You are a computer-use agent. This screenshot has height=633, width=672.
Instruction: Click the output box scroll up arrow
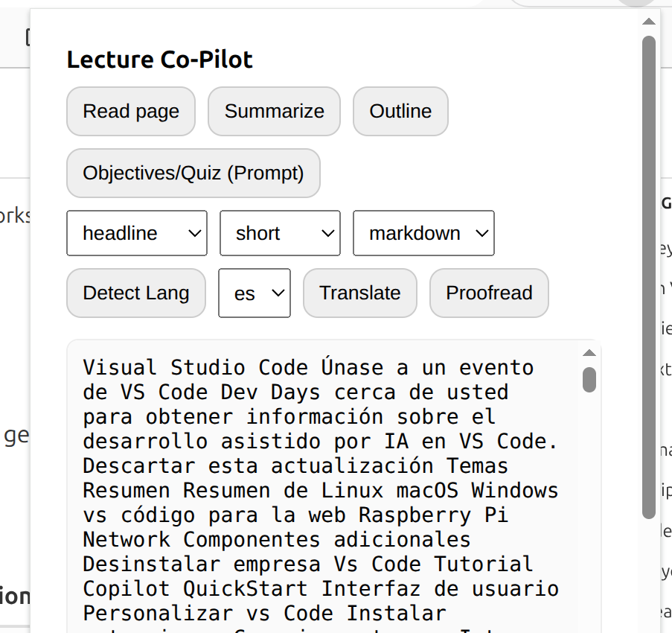(x=589, y=352)
